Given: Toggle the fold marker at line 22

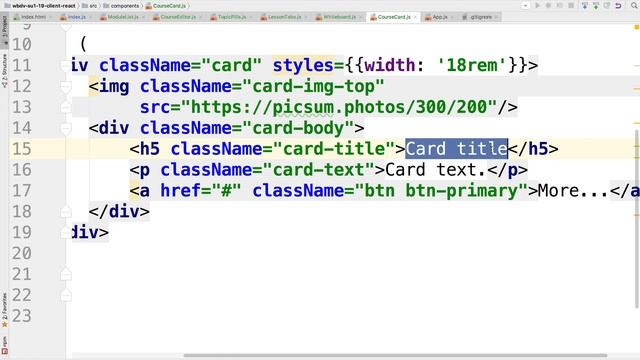Looking at the screenshot, I should (65, 295).
